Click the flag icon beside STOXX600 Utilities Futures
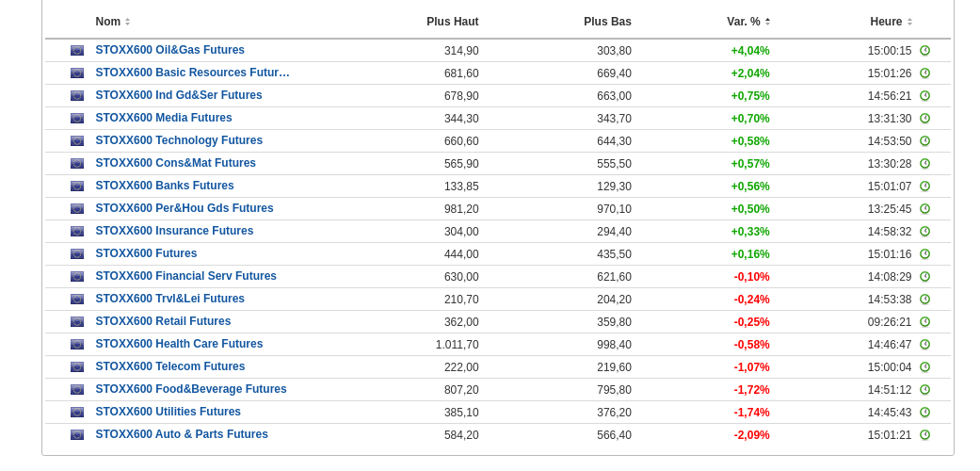980x471 pixels. pos(77,413)
